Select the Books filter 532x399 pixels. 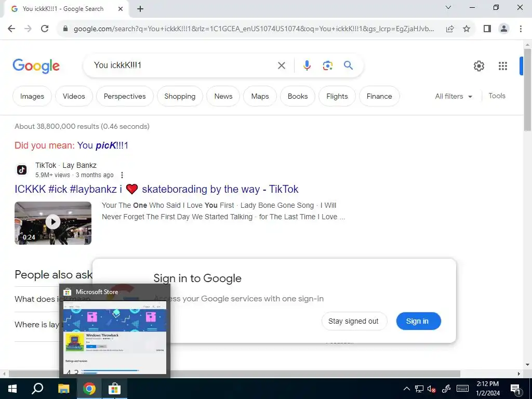298,96
